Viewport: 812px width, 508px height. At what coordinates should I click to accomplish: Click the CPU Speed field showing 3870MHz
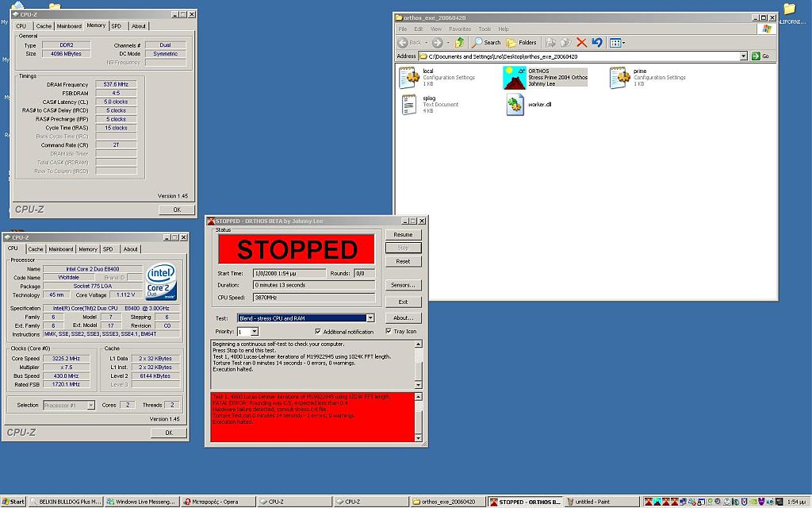click(314, 298)
